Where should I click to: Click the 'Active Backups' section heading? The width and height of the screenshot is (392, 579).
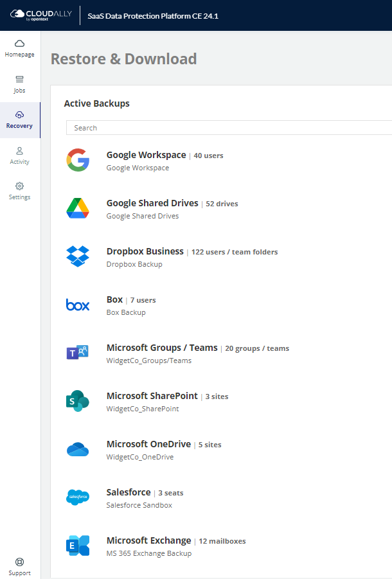click(x=96, y=103)
